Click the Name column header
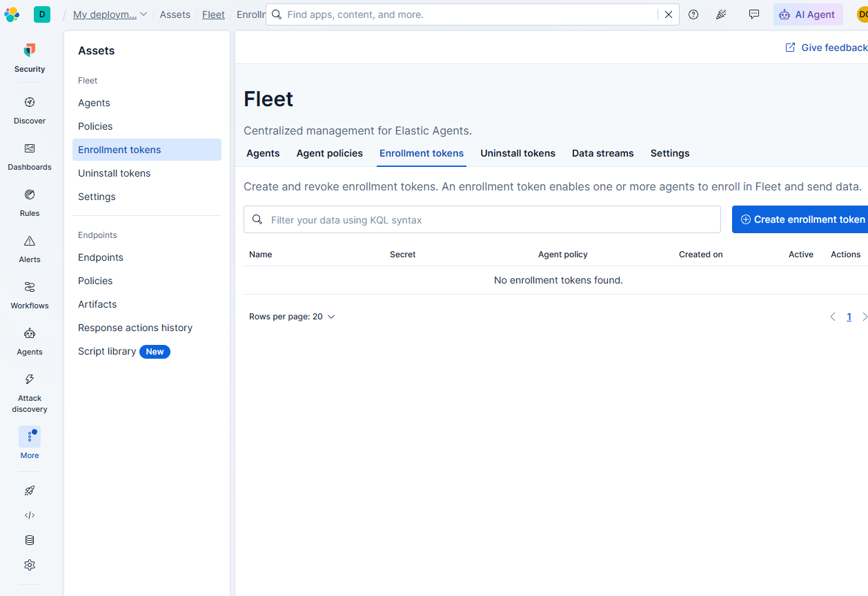This screenshot has width=868, height=596. [261, 255]
